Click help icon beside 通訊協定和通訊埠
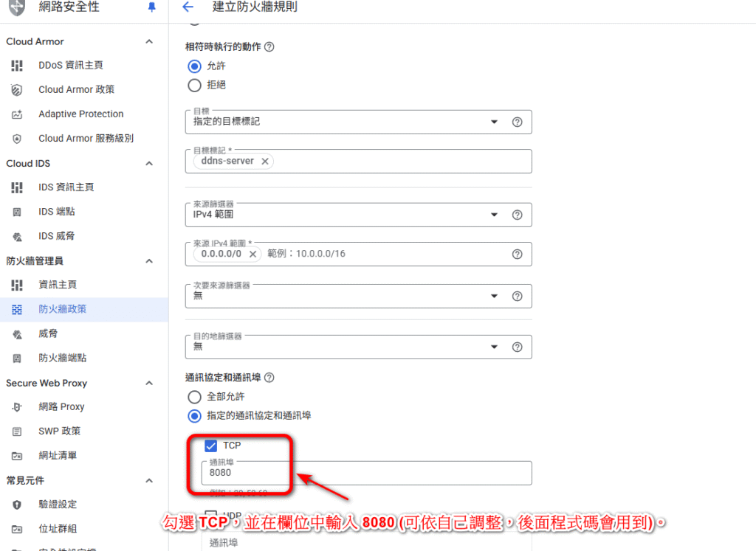 [x=269, y=378]
